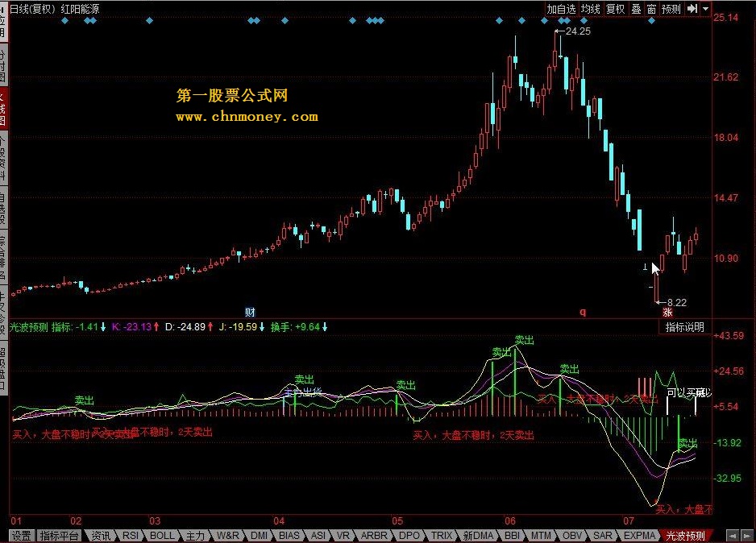Click the 05 month label on time axis
This screenshot has width=756, height=543.
click(397, 520)
